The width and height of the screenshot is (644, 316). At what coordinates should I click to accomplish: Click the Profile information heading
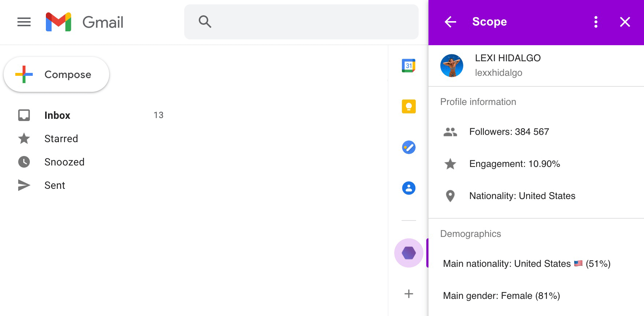478,102
